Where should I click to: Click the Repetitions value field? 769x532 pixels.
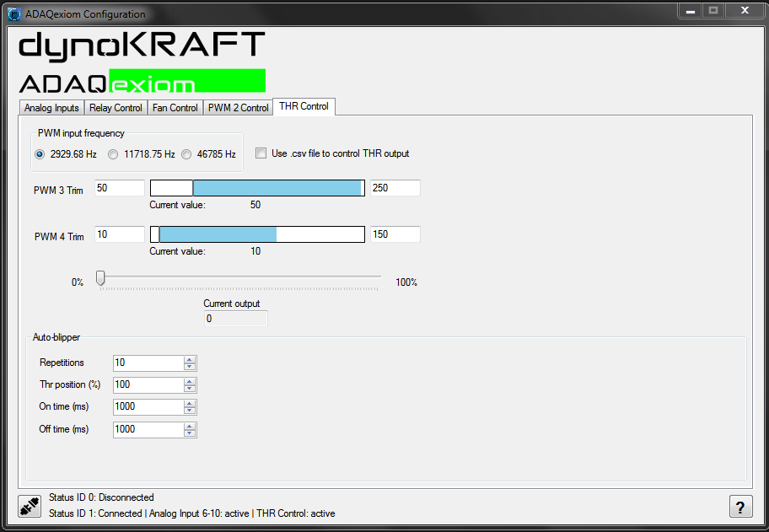coord(148,363)
